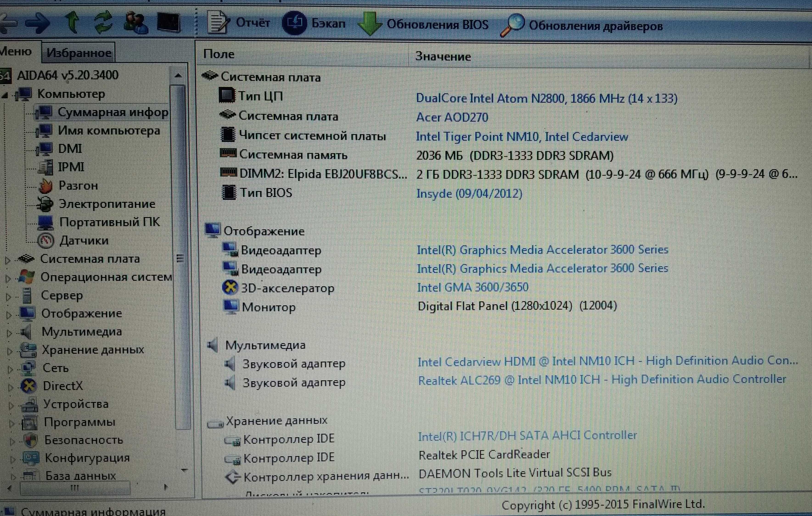Screen dimensions: 812x516
Task: Open DualCore Intel Atom N2800 link
Action: click(x=547, y=98)
